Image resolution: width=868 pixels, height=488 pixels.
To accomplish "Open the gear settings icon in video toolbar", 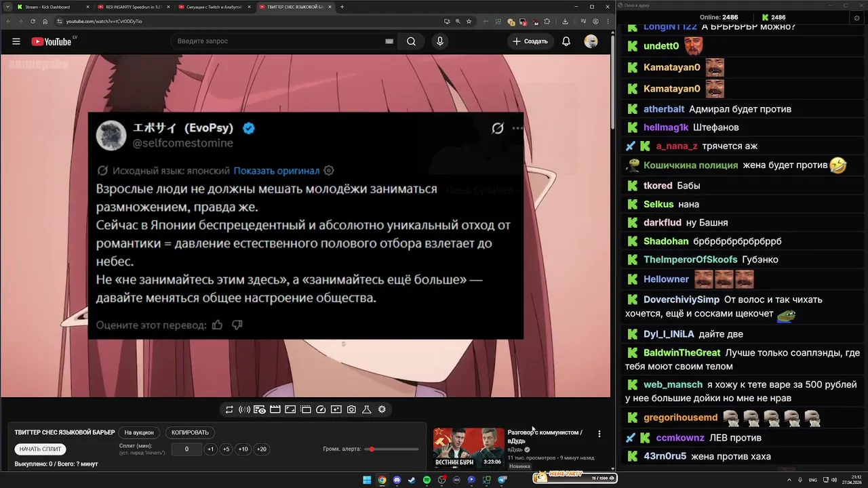I will [x=382, y=409].
